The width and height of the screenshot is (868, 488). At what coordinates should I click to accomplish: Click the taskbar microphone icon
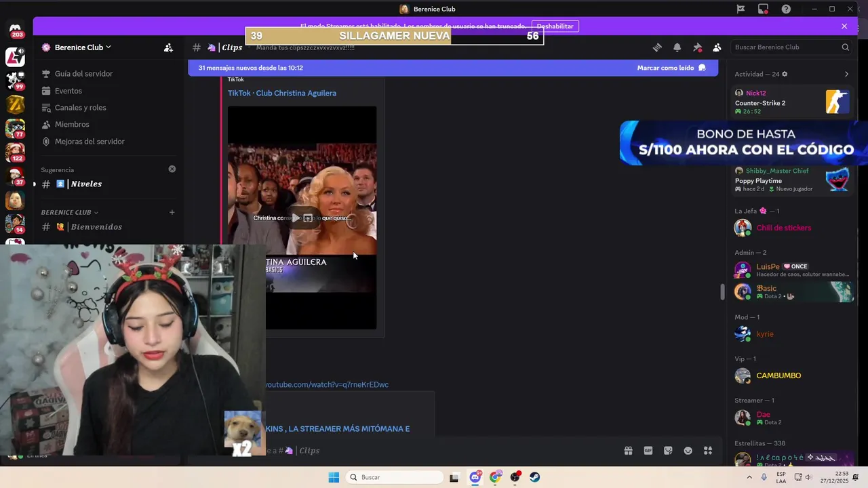tap(764, 477)
